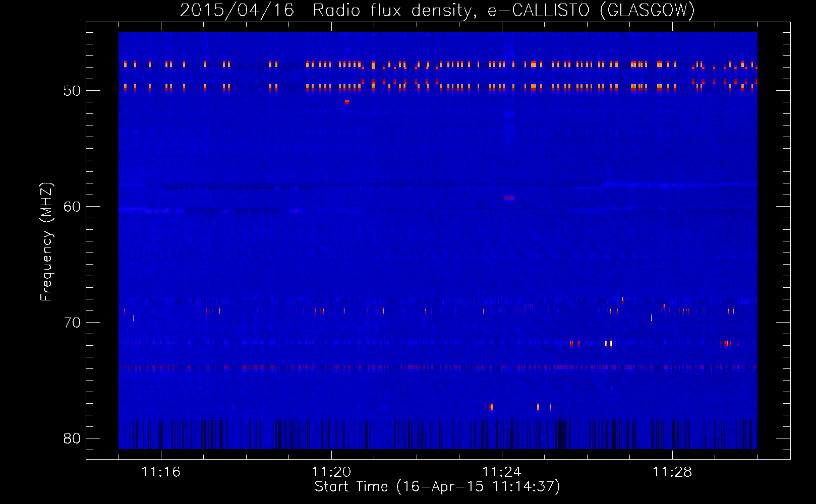
Task: Click the 60 frequency tick label
Action: pos(72,207)
